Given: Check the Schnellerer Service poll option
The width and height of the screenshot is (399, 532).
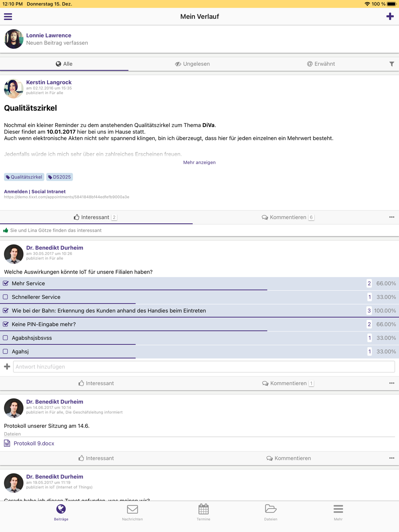Looking at the screenshot, I should [x=6, y=297].
